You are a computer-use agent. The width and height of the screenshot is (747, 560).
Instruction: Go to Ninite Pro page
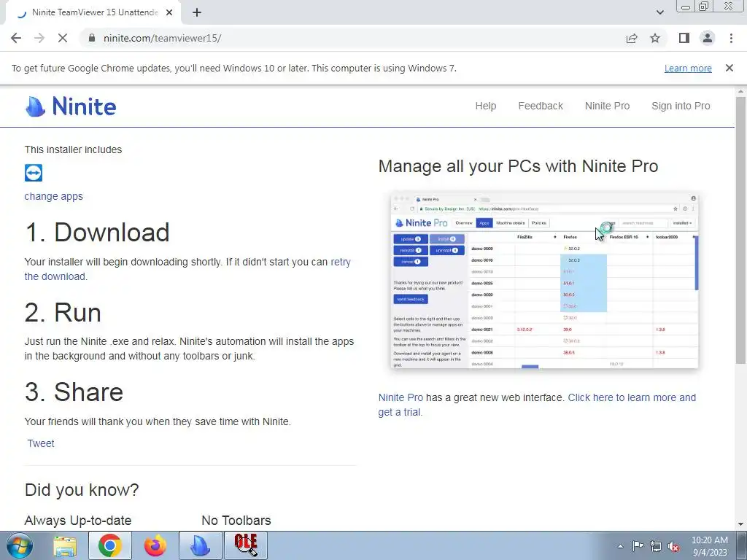pos(607,106)
